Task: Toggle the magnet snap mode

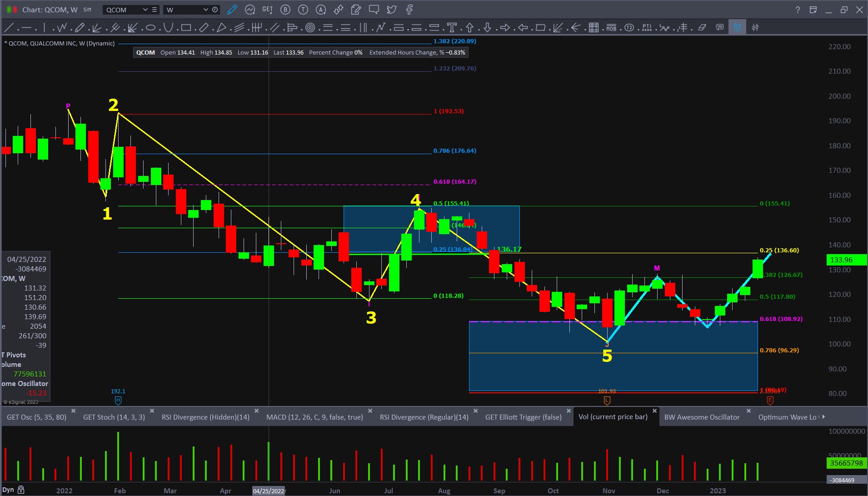Action: pyautogui.click(x=737, y=28)
